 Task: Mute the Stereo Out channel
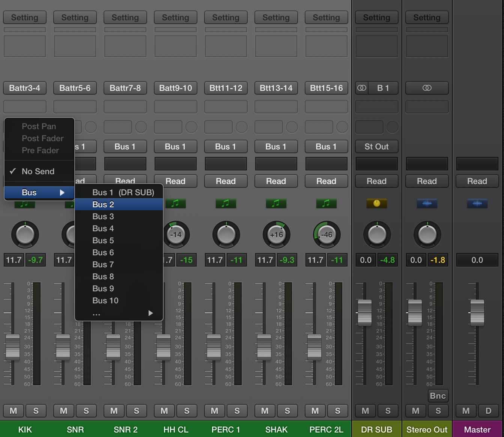(415, 411)
